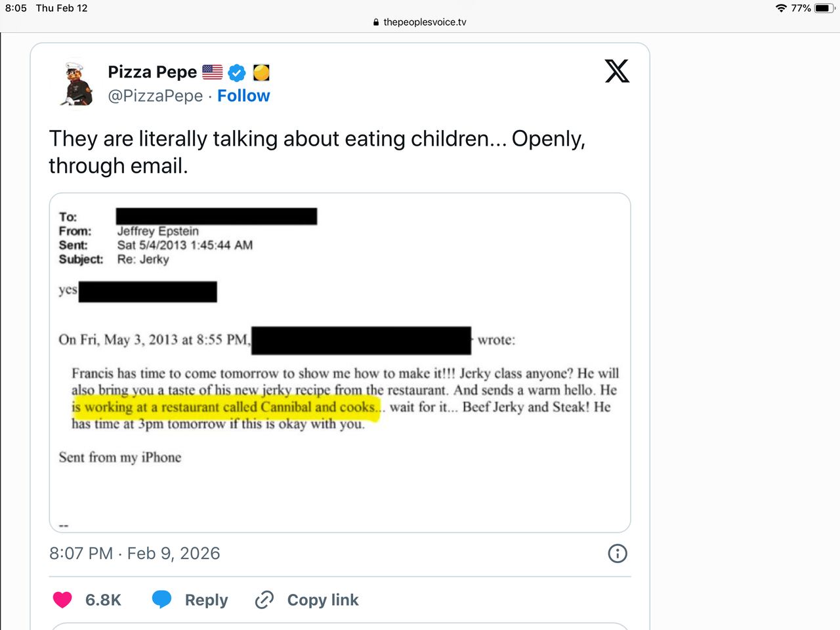
Task: Tap the lock icon in the address bar
Action: (x=376, y=22)
